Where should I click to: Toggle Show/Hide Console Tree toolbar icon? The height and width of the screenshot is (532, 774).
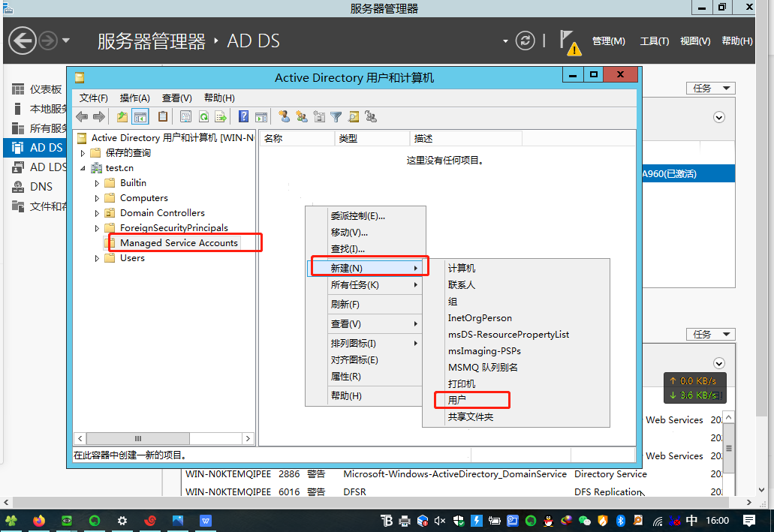tap(140, 117)
